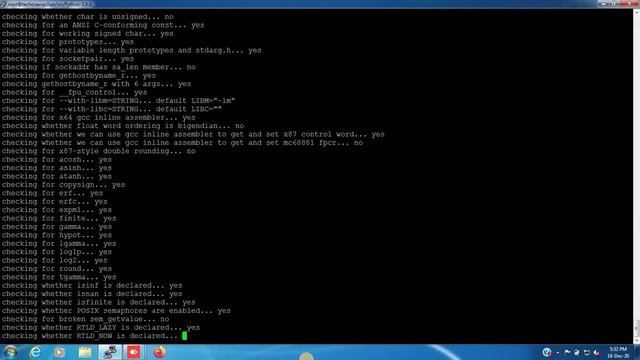This screenshot has height=360, width=640.
Task: Click the vertical scrollbar thumb
Action: point(636,327)
